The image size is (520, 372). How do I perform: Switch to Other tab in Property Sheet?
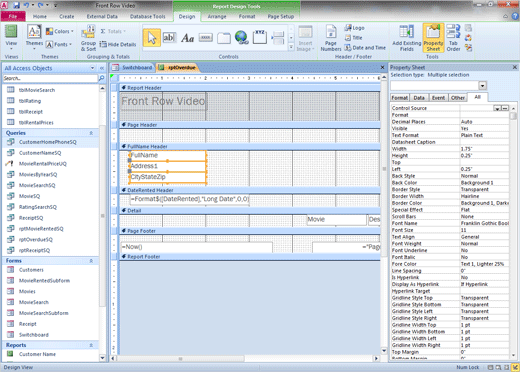coord(458,98)
